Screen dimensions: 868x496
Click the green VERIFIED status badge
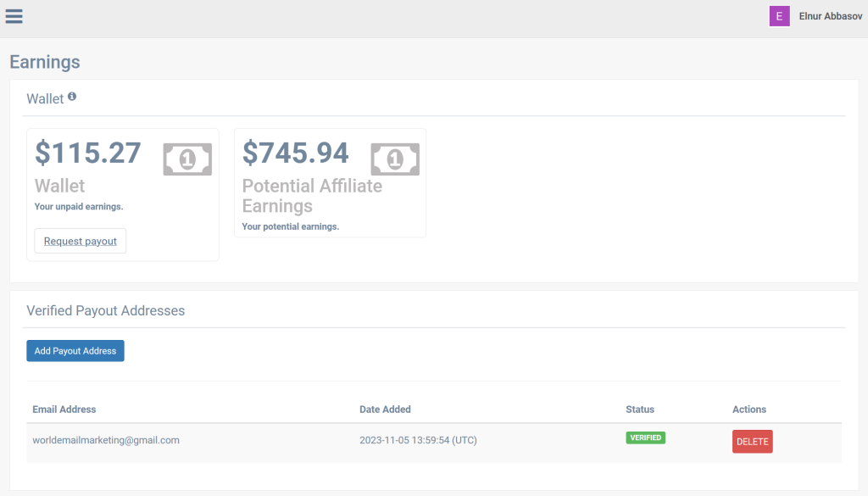click(645, 438)
